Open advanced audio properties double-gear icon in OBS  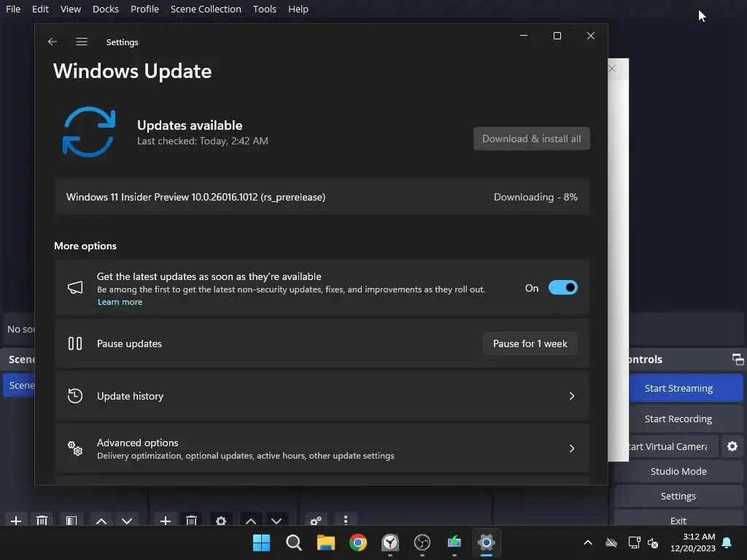click(315, 521)
